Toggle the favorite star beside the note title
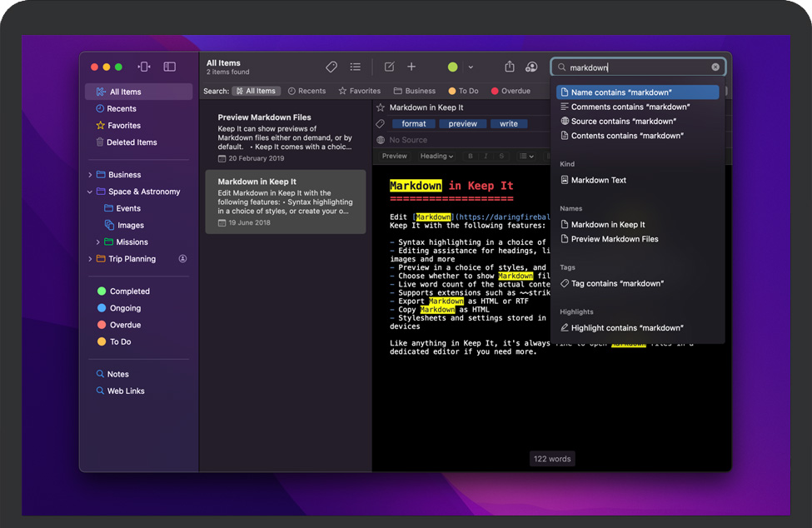812x528 pixels. (x=381, y=107)
